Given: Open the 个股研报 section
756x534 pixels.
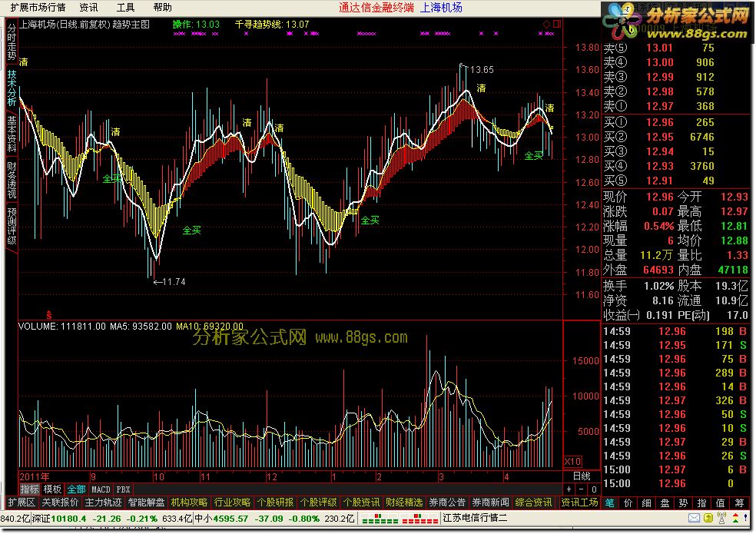Looking at the screenshot, I should [275, 502].
